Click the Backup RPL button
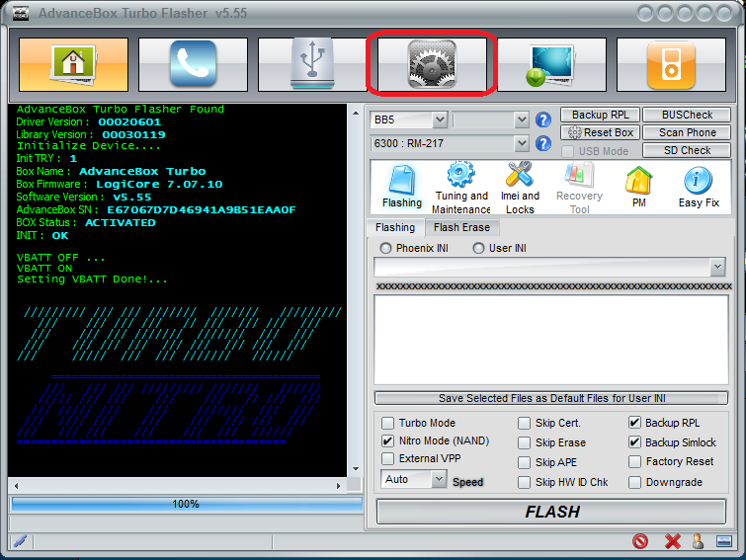Viewport: 746px width, 560px height. click(x=600, y=115)
